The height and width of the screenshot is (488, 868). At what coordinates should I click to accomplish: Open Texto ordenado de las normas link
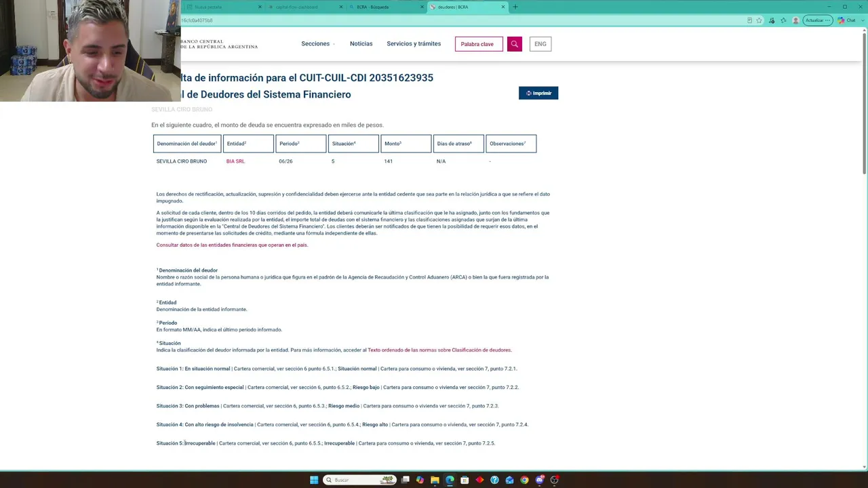point(439,350)
